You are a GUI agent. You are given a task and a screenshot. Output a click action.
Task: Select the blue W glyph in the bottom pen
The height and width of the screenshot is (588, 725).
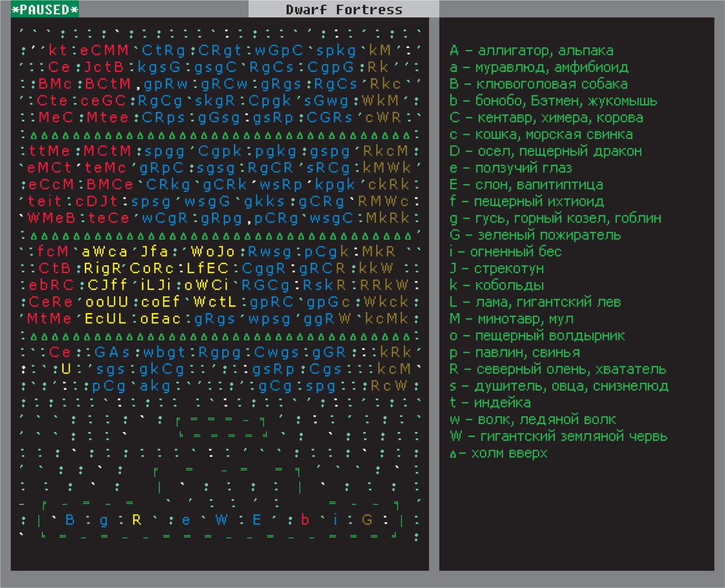pyautogui.click(x=221, y=520)
